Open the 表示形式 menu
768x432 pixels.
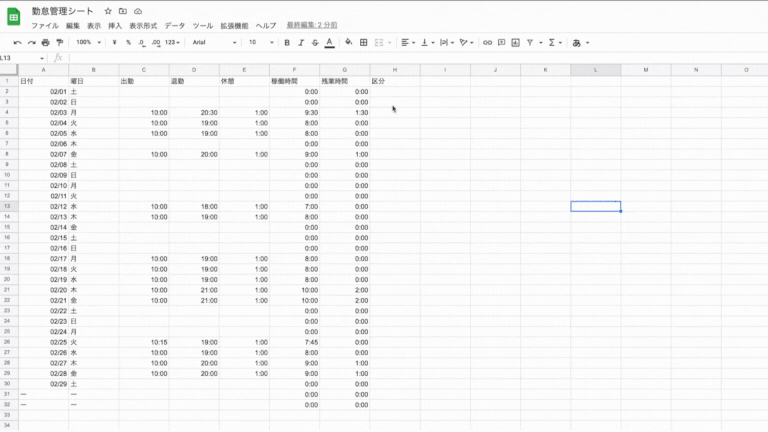[x=143, y=24]
